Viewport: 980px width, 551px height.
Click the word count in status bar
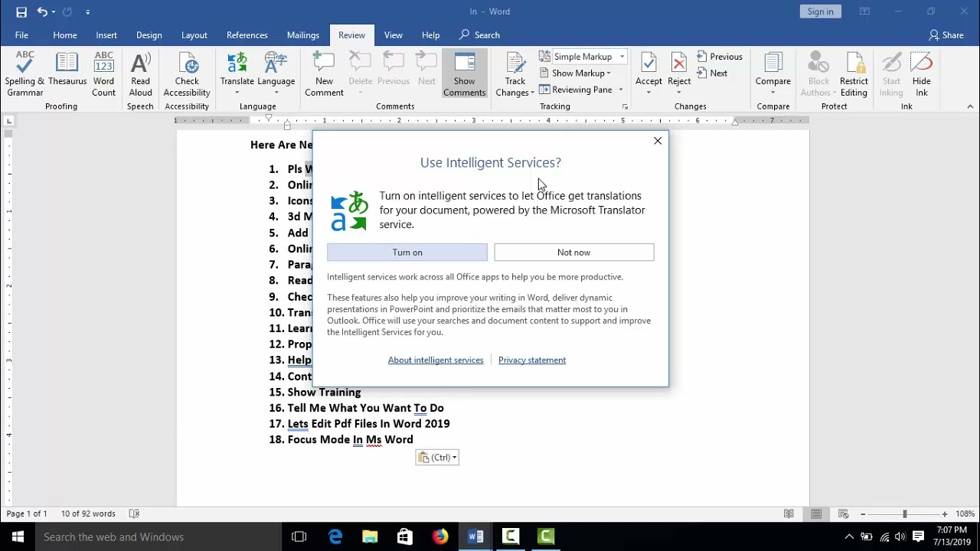click(88, 514)
